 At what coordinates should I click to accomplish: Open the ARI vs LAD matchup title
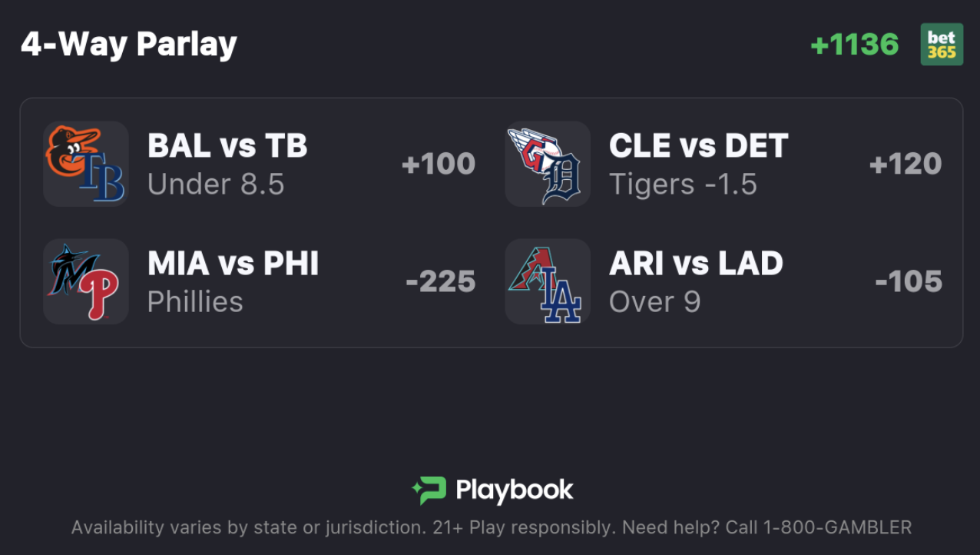(696, 264)
